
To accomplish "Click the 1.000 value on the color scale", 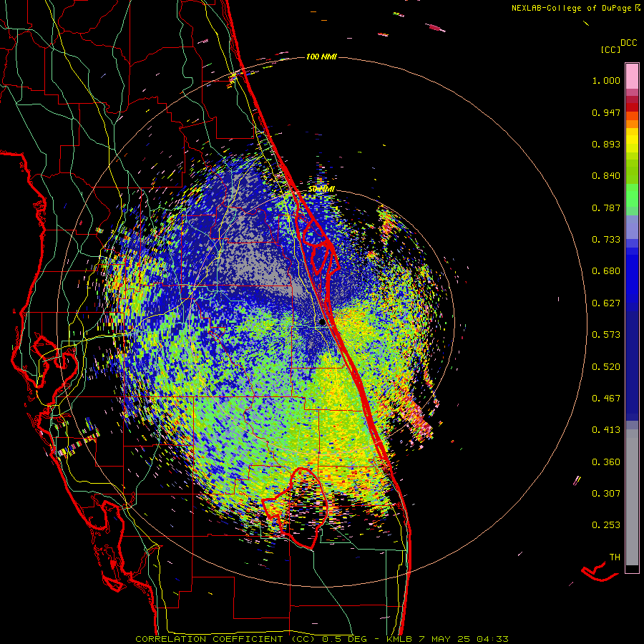I will (606, 80).
